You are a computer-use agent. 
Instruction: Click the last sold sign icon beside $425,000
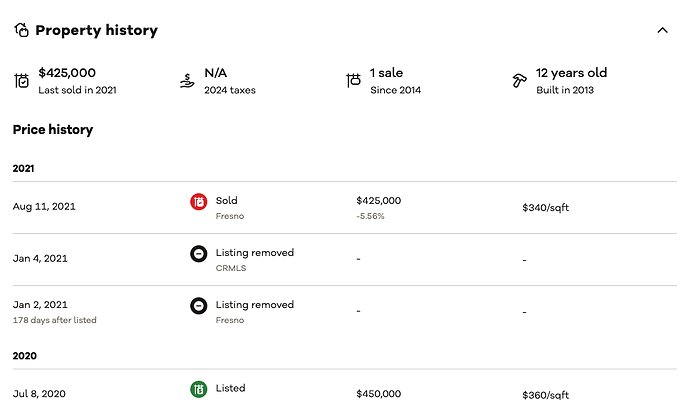(21, 81)
